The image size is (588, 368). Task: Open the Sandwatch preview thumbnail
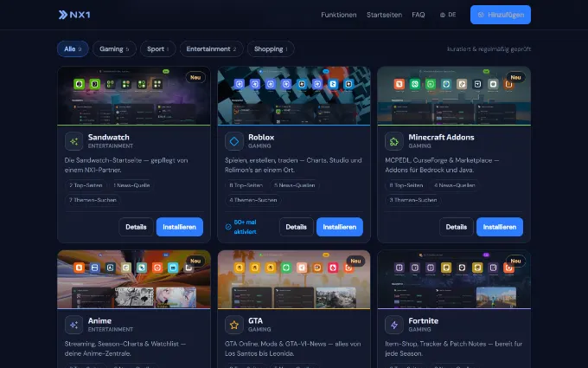pyautogui.click(x=134, y=96)
